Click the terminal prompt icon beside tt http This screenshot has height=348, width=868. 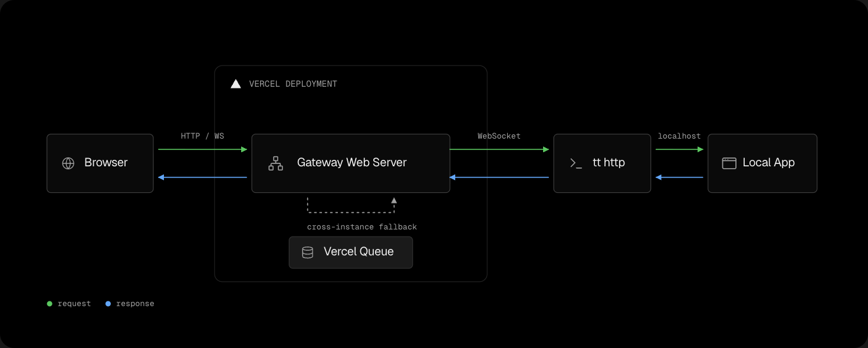pos(576,163)
